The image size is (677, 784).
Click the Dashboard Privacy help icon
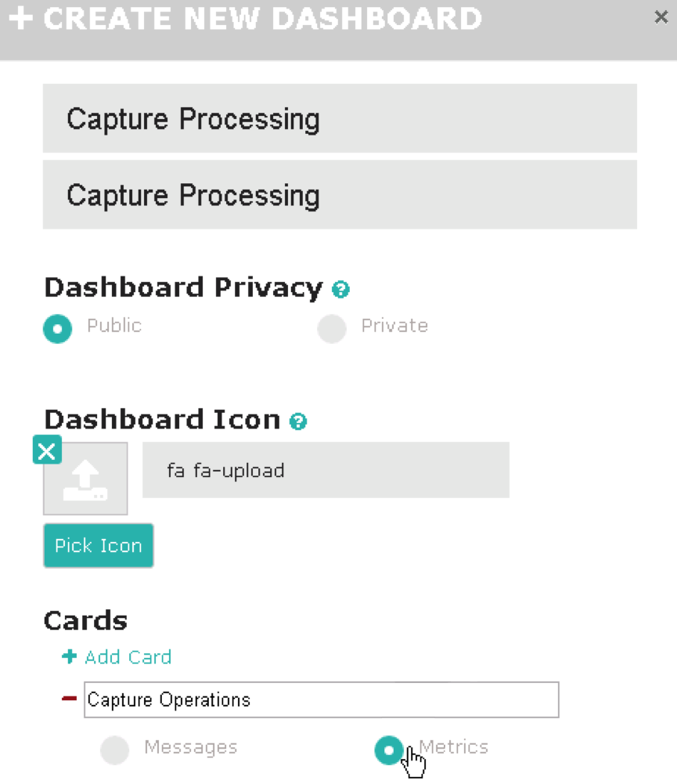point(340,289)
